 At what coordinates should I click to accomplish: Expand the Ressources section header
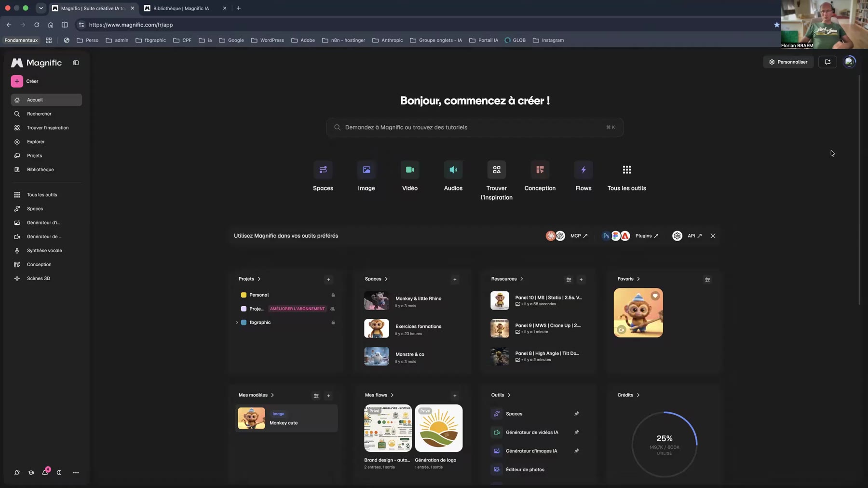(507, 279)
